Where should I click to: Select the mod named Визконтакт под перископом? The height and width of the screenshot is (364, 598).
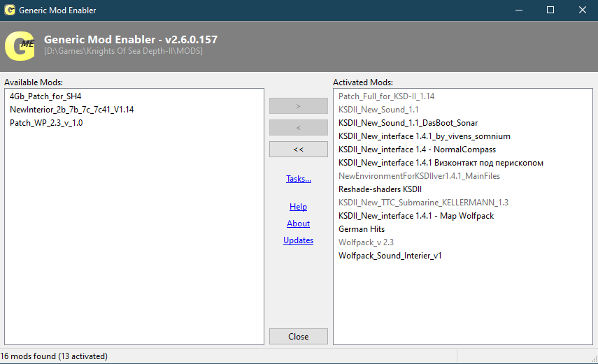441,163
